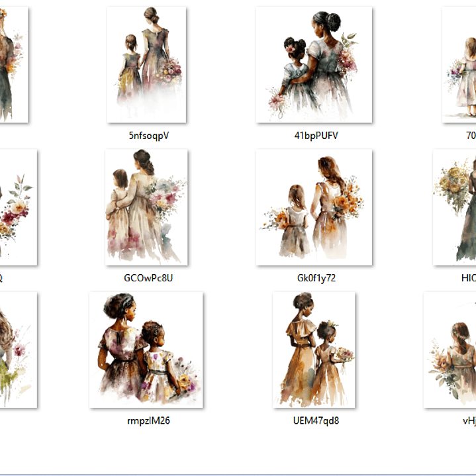Select the 5nfsoqpV image thumbnail
This screenshot has width=476, height=476.
coord(146,65)
